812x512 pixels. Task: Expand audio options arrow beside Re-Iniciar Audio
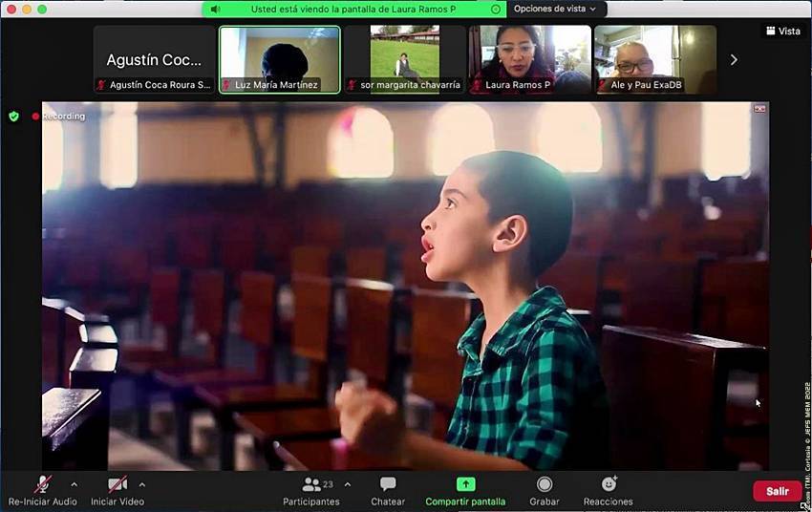click(75, 484)
